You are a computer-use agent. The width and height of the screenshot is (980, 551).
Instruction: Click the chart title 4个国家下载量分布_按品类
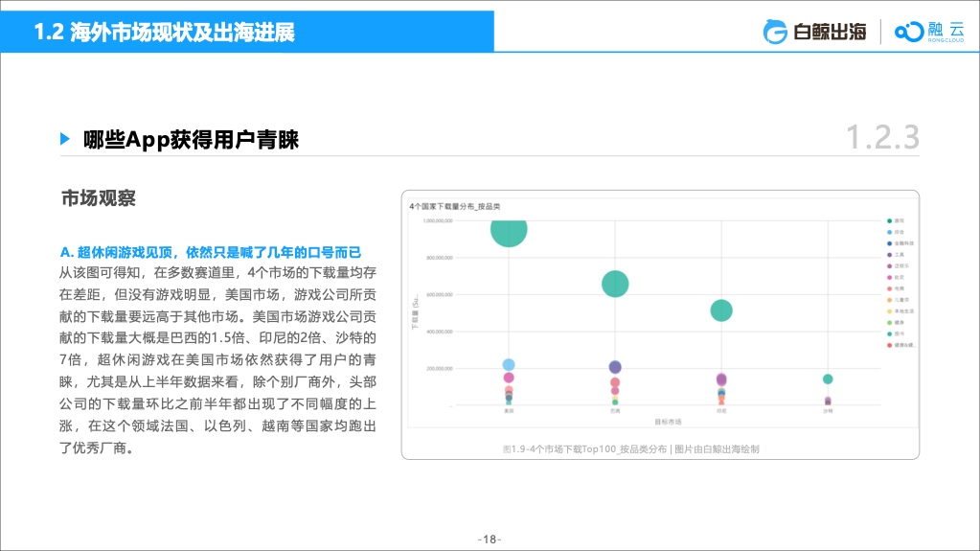point(454,206)
